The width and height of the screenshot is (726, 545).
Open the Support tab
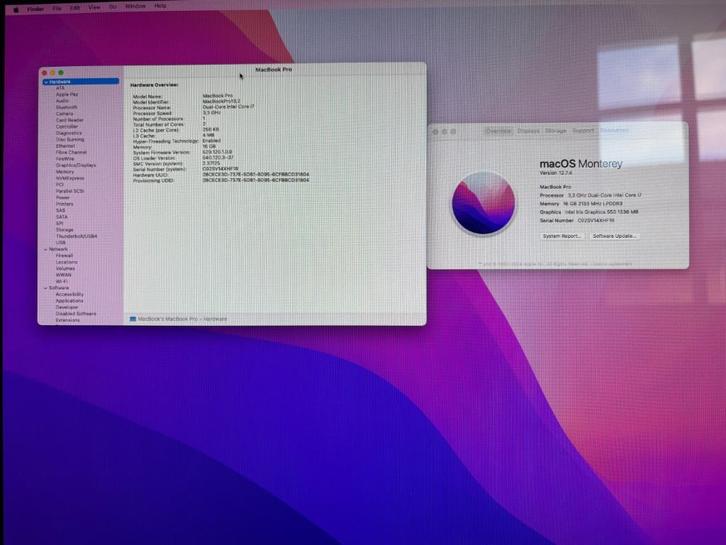tap(583, 130)
